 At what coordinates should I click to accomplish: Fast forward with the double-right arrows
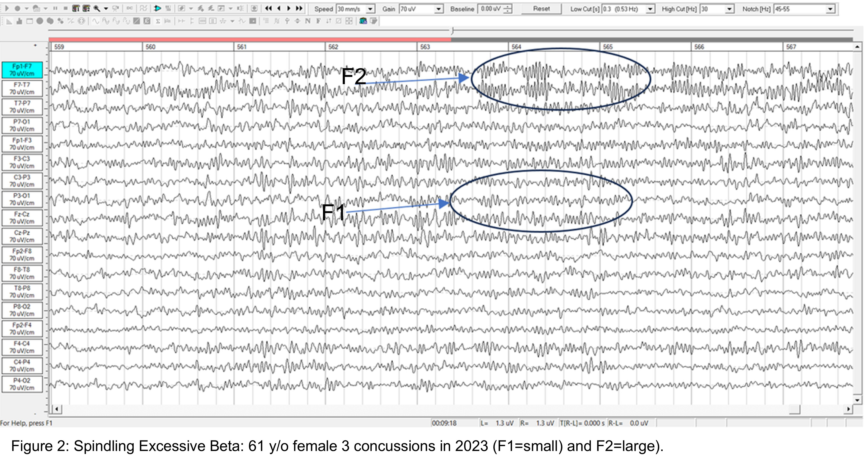tap(299, 8)
